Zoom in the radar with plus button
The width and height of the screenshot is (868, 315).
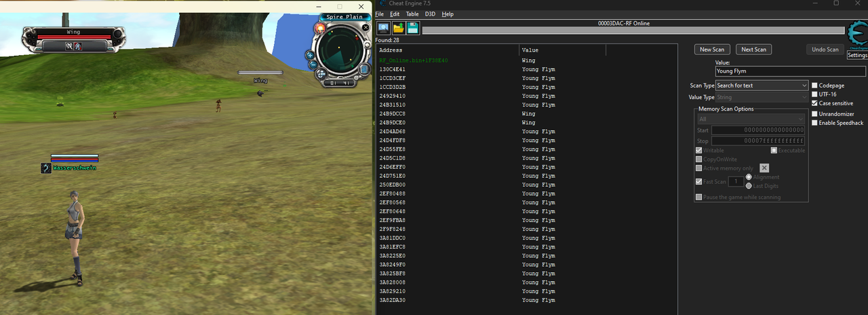tap(310, 54)
